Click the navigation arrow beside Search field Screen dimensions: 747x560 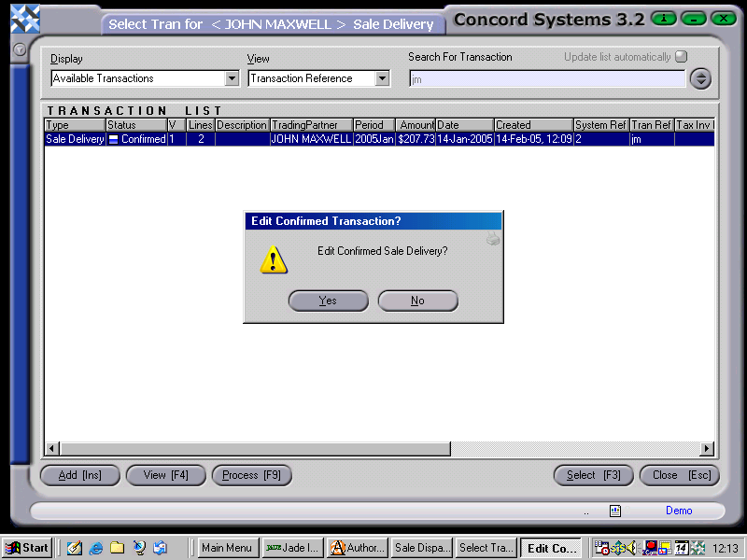click(x=700, y=78)
